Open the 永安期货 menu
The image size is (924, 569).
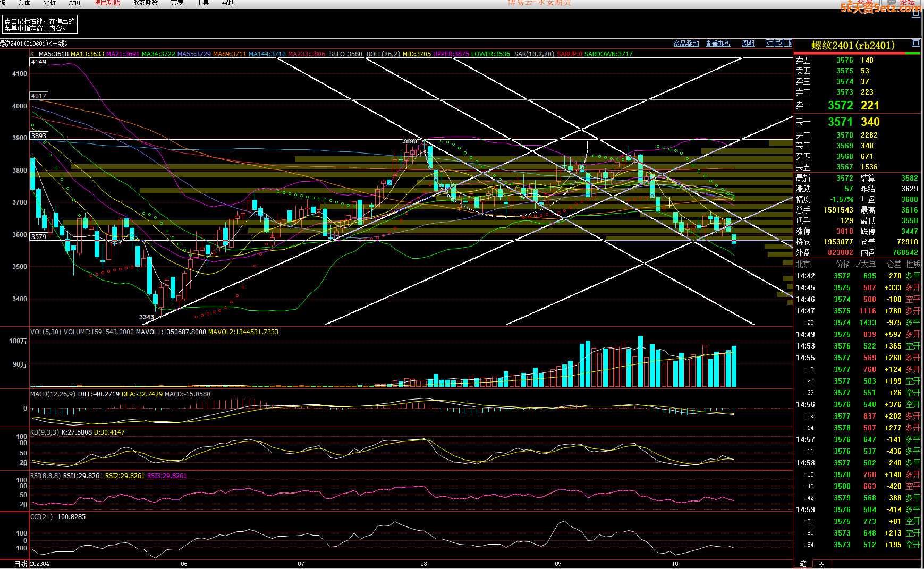(x=145, y=3)
